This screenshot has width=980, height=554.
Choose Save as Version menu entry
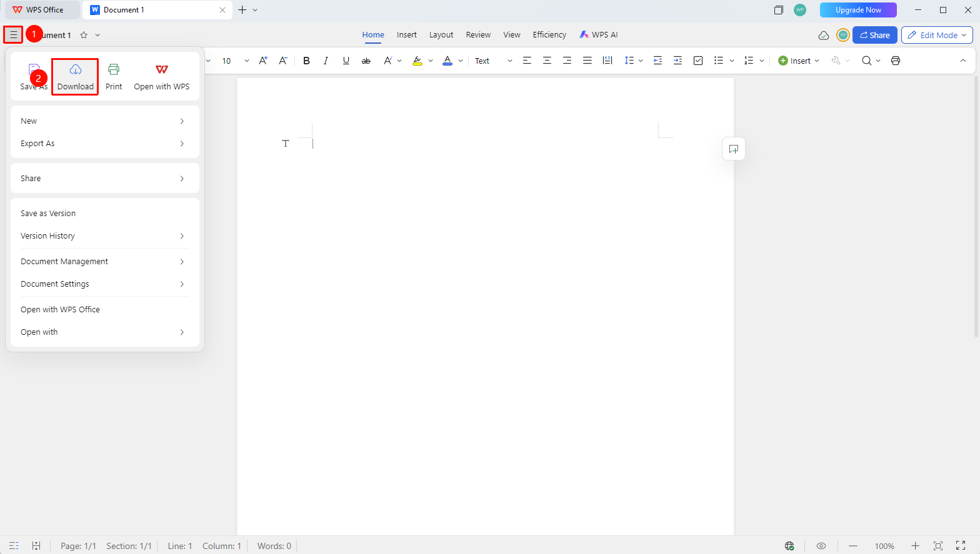coord(104,214)
